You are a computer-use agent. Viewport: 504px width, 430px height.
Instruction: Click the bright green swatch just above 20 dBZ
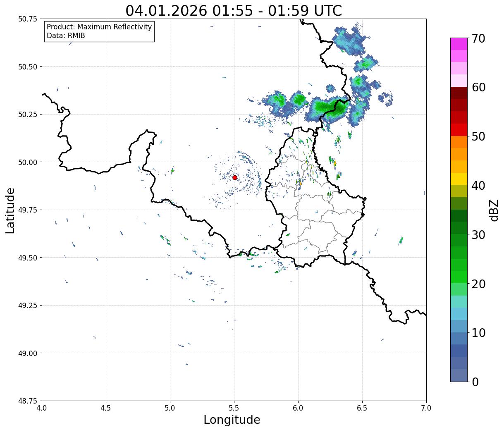pyautogui.click(x=459, y=277)
